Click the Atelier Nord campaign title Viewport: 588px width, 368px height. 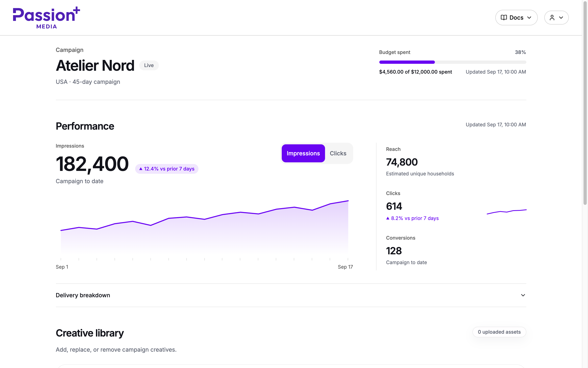pos(95,65)
